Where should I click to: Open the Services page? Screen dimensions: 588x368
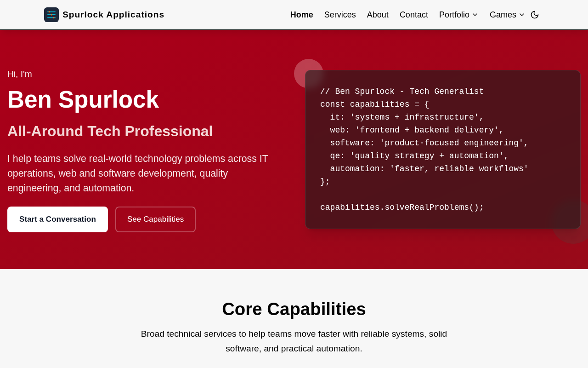tap(340, 15)
